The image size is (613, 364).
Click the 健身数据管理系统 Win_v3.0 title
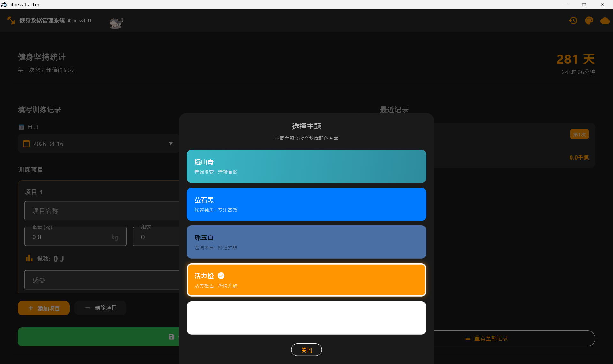coord(55,20)
